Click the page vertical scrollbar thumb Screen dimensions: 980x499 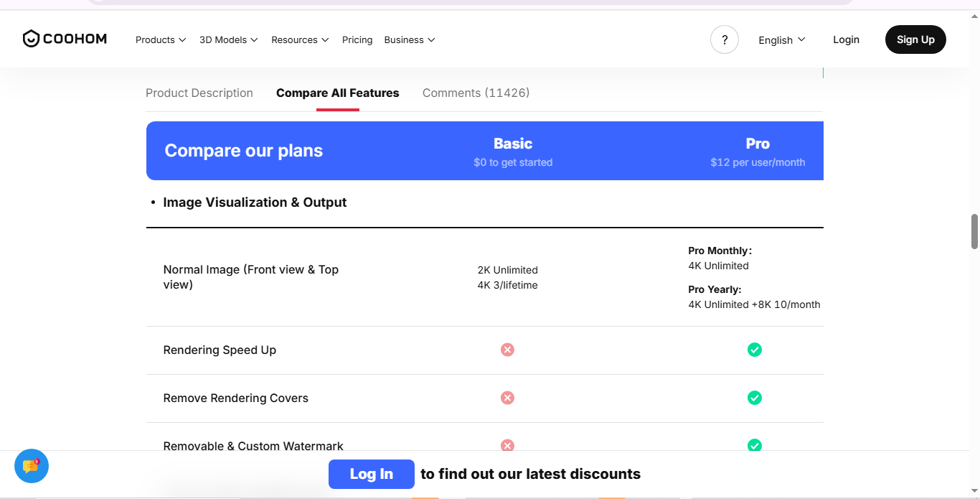click(x=974, y=231)
